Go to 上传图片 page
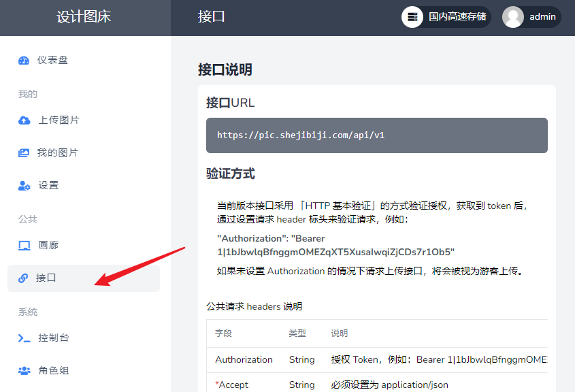The image size is (575, 392). tap(59, 120)
